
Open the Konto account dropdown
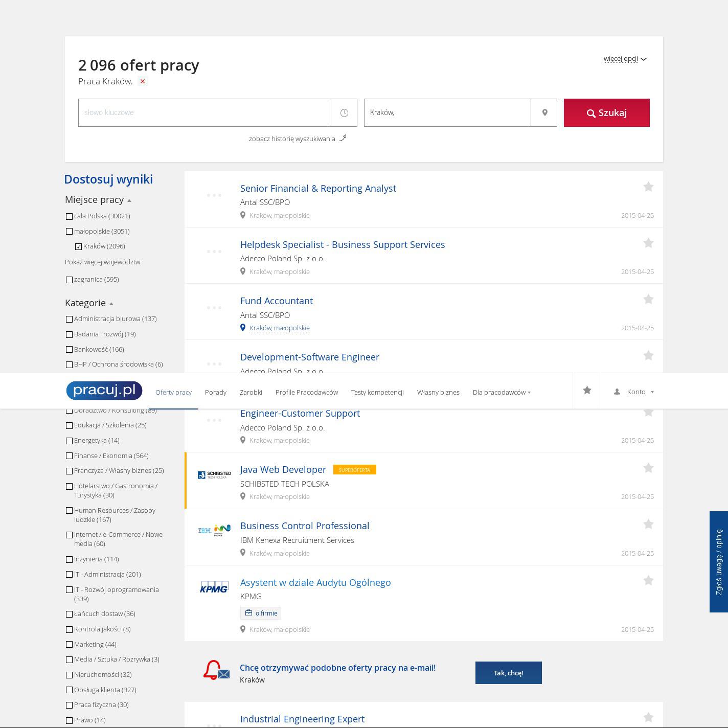(x=634, y=392)
